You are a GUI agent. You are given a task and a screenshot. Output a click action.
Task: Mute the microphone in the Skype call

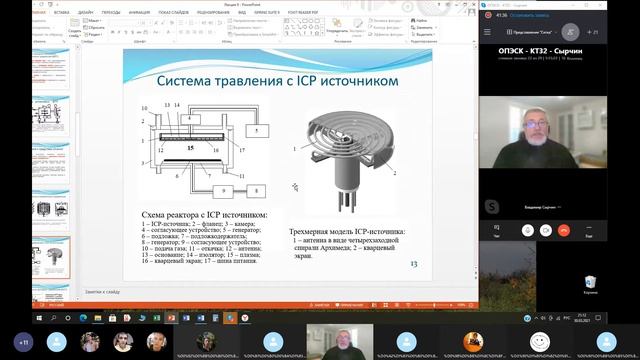(x=528, y=230)
